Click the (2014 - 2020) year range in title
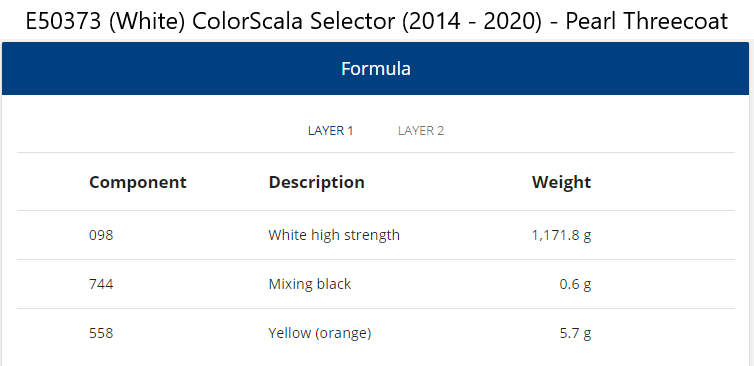Image resolution: width=754 pixels, height=366 pixels. (x=472, y=22)
